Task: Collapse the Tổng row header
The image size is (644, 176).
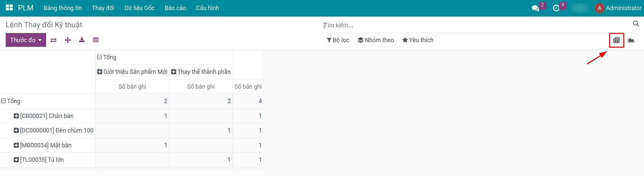Action: click(x=4, y=101)
